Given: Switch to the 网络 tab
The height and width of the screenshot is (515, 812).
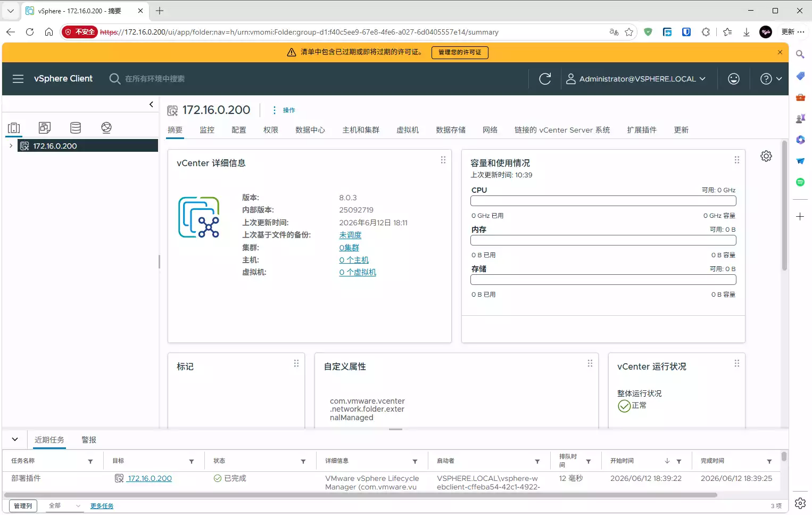Looking at the screenshot, I should coord(490,130).
